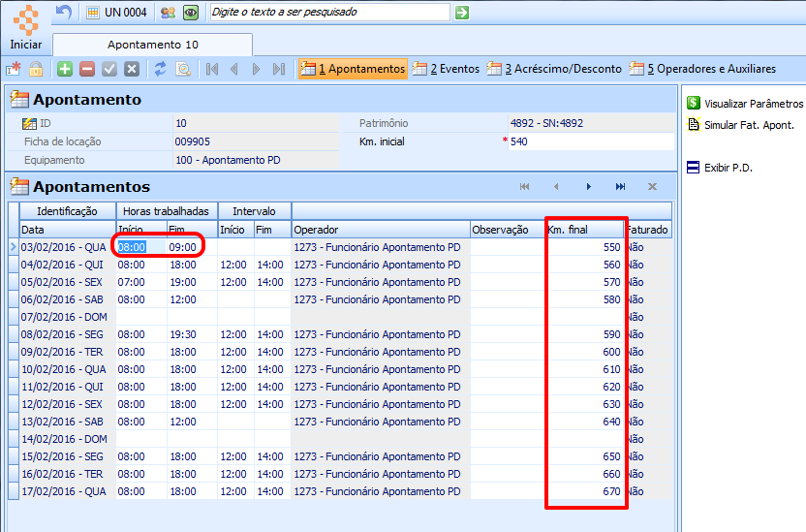
Task: Click the Operador column header
Action: point(381,230)
